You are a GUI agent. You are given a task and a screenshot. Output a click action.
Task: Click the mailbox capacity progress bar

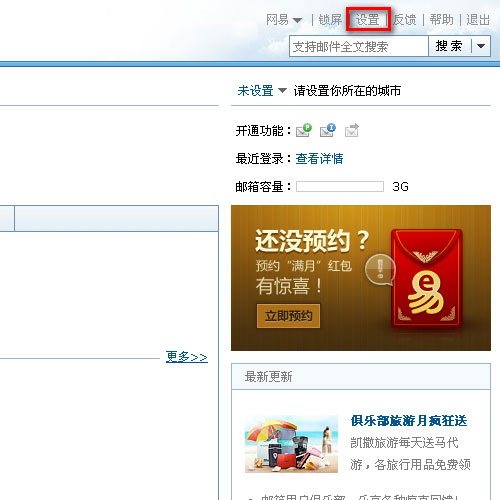[340, 187]
